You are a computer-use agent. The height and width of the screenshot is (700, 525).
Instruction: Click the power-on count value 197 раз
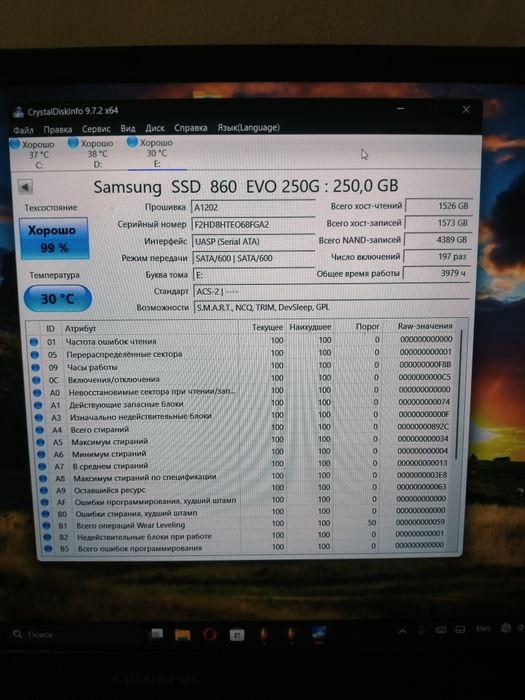pyautogui.click(x=437, y=256)
